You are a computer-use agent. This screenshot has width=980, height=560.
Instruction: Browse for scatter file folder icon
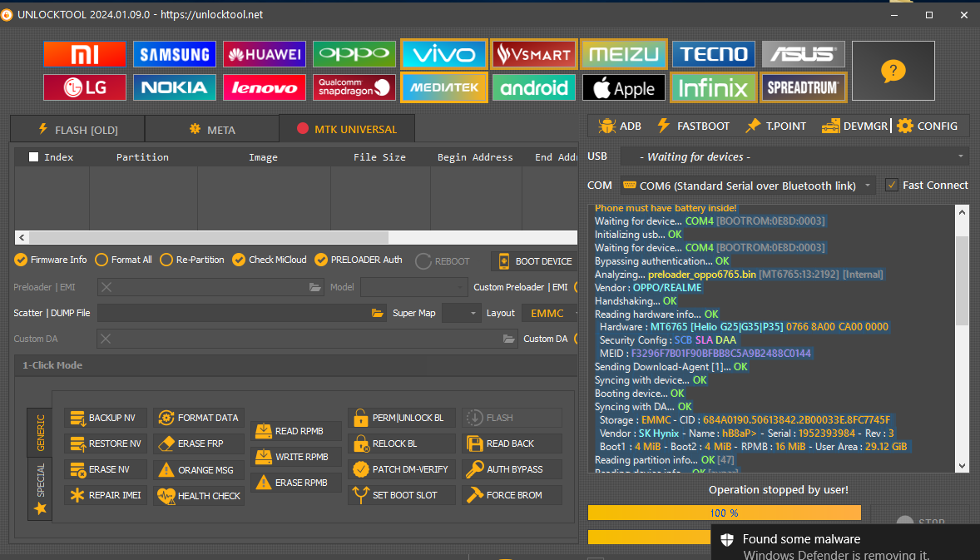click(378, 314)
